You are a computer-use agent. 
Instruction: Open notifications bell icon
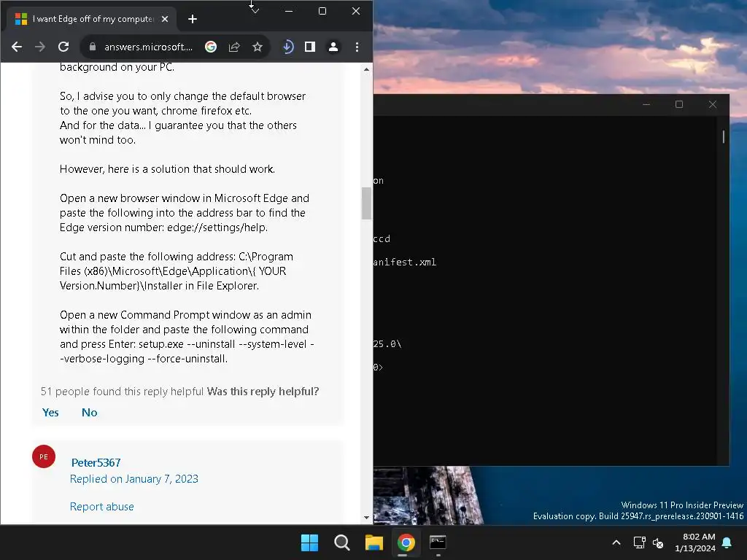pos(727,542)
